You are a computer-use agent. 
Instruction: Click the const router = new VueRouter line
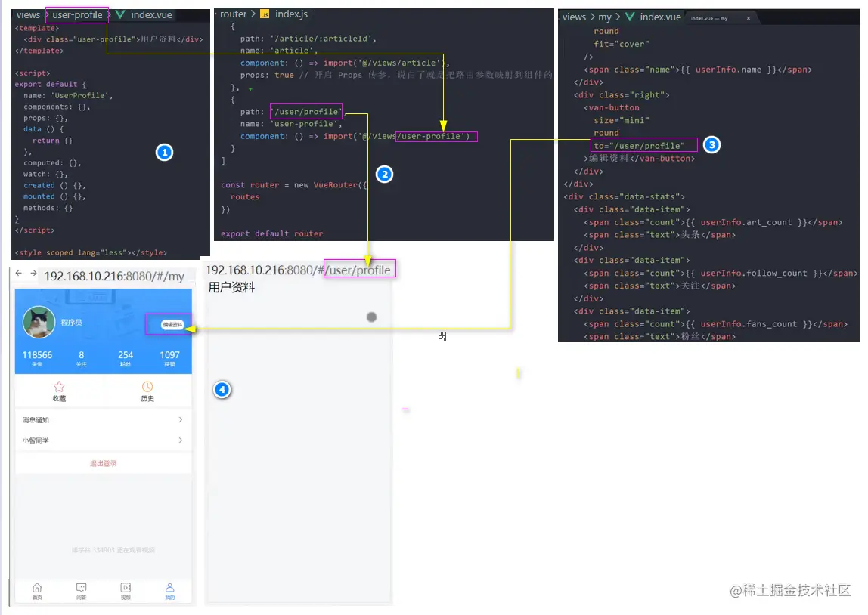[294, 185]
